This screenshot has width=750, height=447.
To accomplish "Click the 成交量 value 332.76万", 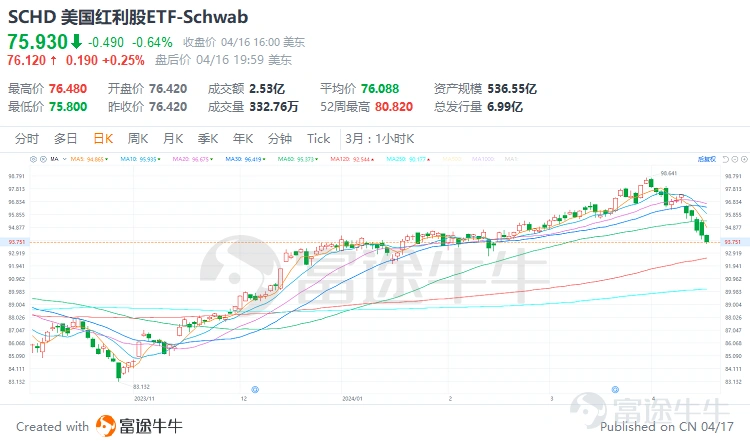I will [x=274, y=107].
